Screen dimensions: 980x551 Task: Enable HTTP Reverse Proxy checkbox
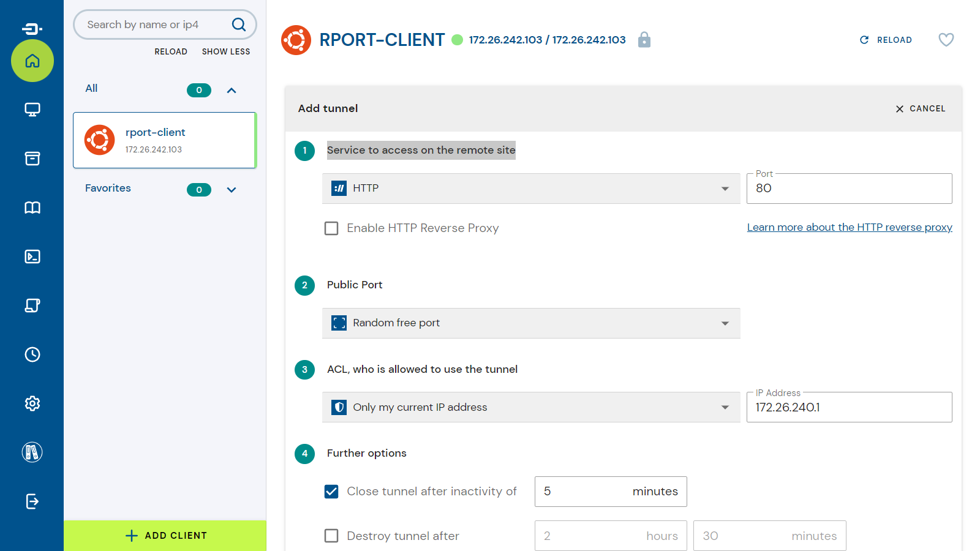(x=331, y=228)
